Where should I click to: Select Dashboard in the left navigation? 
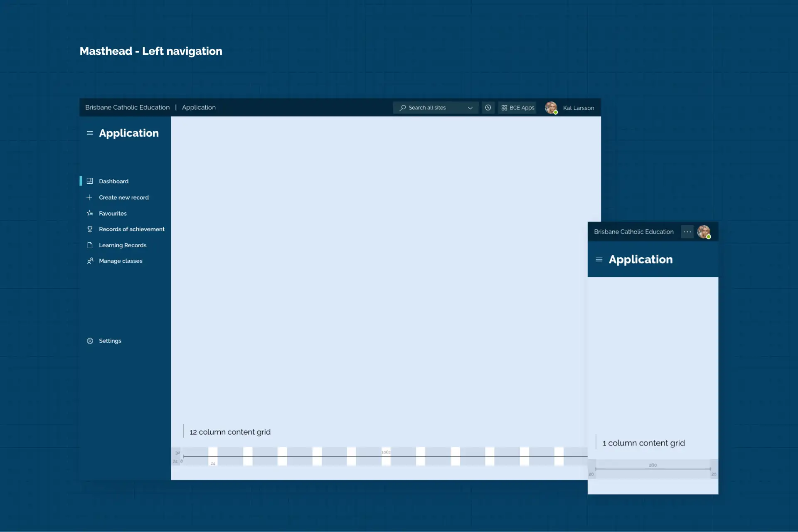point(113,181)
